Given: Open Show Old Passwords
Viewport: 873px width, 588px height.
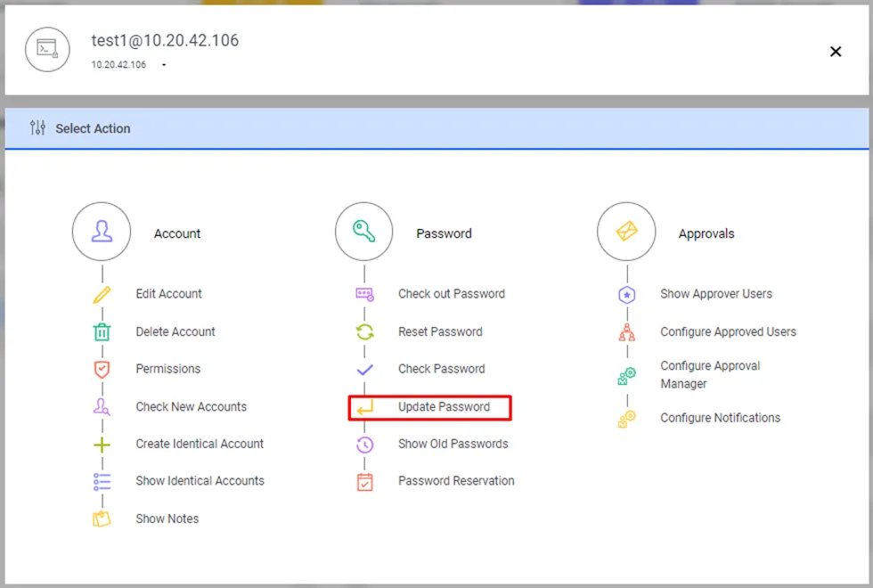Looking at the screenshot, I should 453,444.
